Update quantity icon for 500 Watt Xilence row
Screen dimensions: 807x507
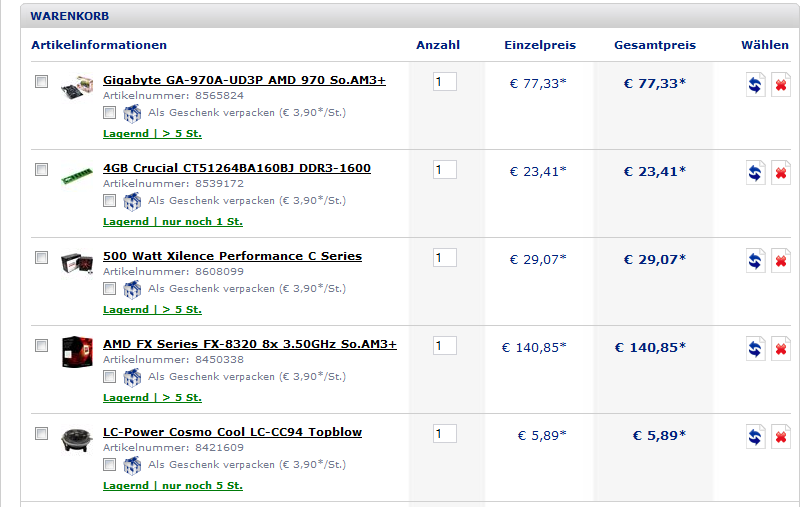pos(756,260)
